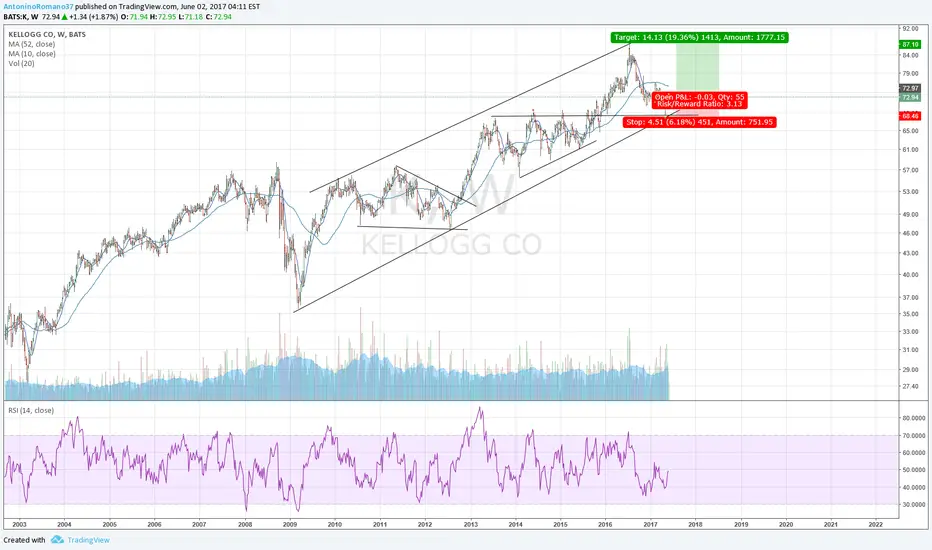This screenshot has height=550, width=932.
Task: Open the TradingView link in footer
Action: [x=89, y=540]
